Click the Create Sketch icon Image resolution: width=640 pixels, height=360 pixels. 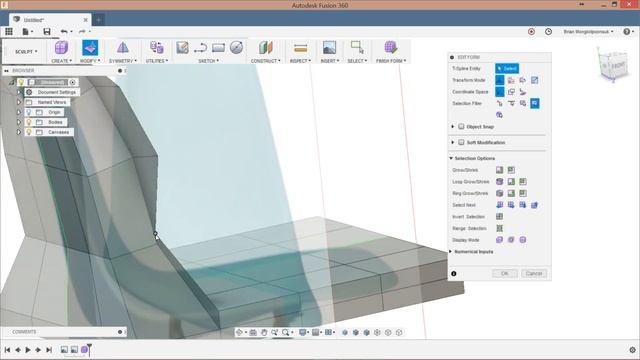(182, 48)
